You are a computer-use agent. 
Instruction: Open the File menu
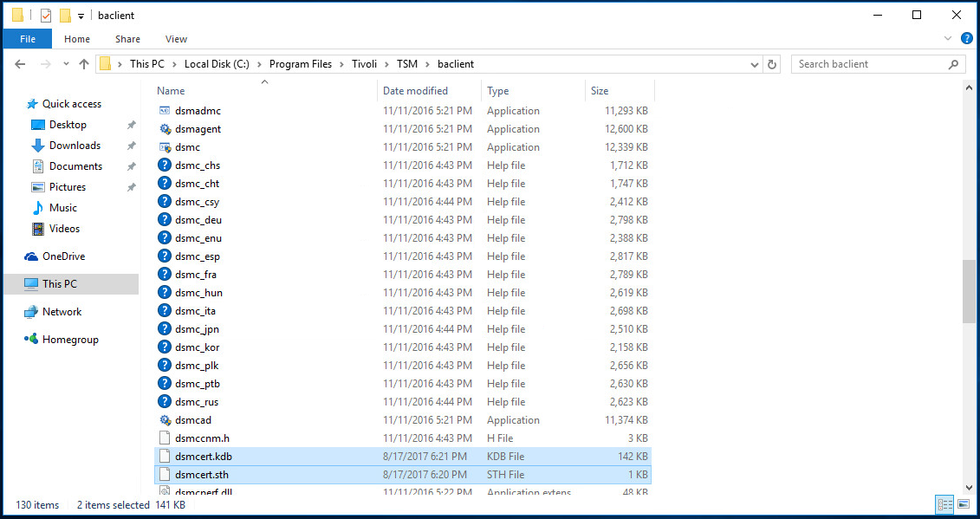28,39
